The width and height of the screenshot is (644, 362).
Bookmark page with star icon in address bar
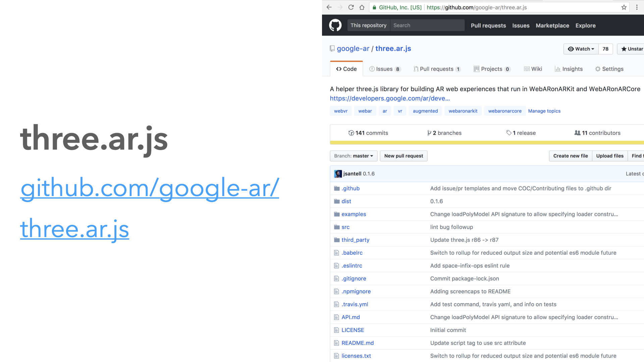pyautogui.click(x=624, y=7)
